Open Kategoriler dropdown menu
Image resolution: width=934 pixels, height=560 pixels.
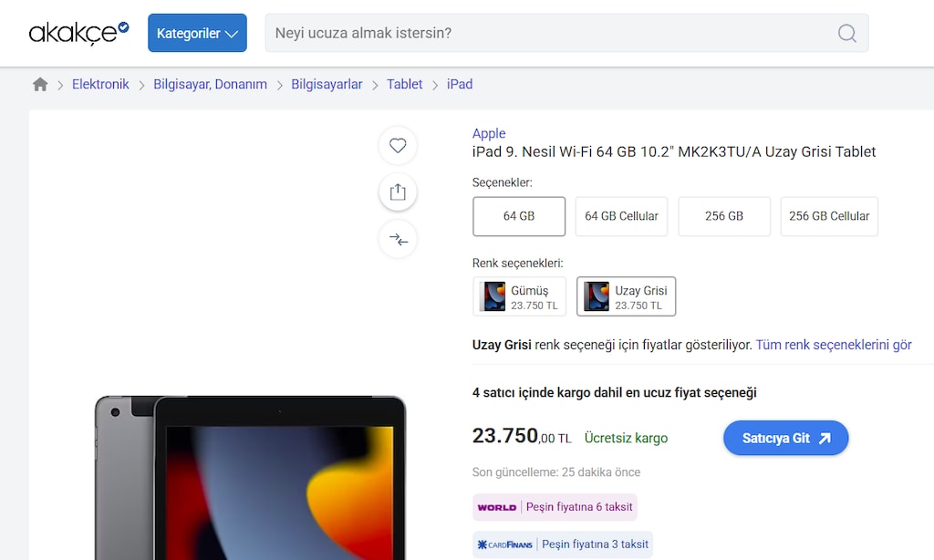[197, 33]
